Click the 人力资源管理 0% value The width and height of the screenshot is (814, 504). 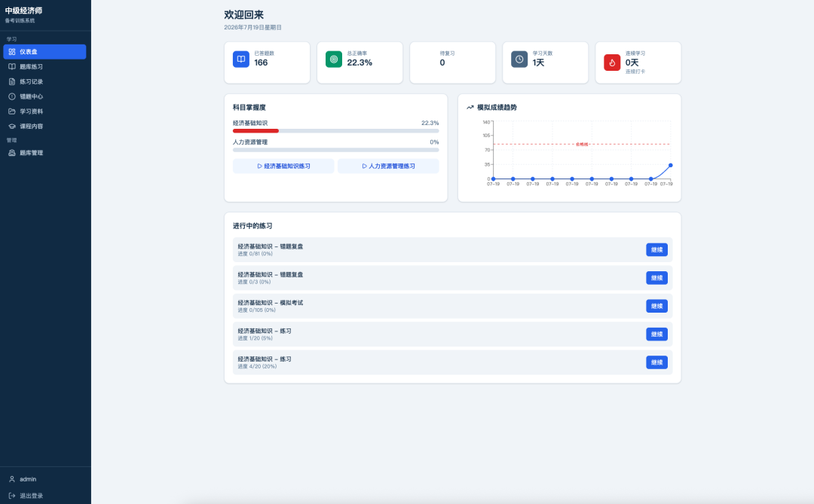(435, 142)
